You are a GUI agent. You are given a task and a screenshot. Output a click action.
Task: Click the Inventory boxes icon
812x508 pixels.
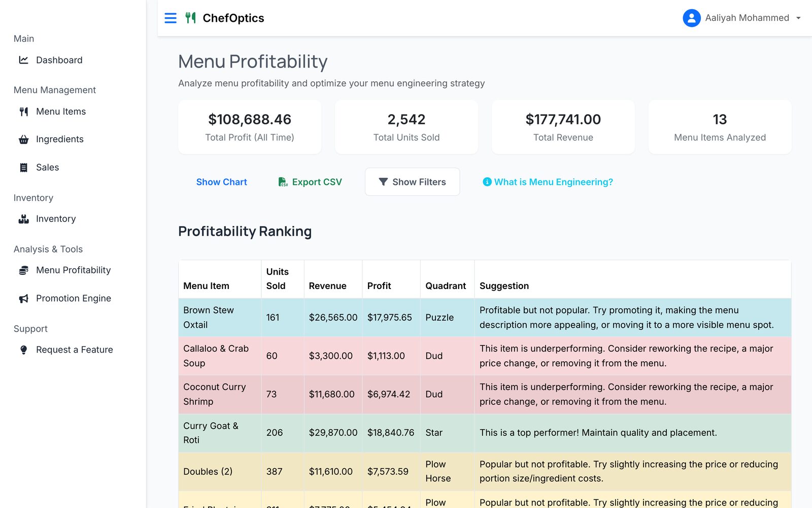pyautogui.click(x=23, y=219)
